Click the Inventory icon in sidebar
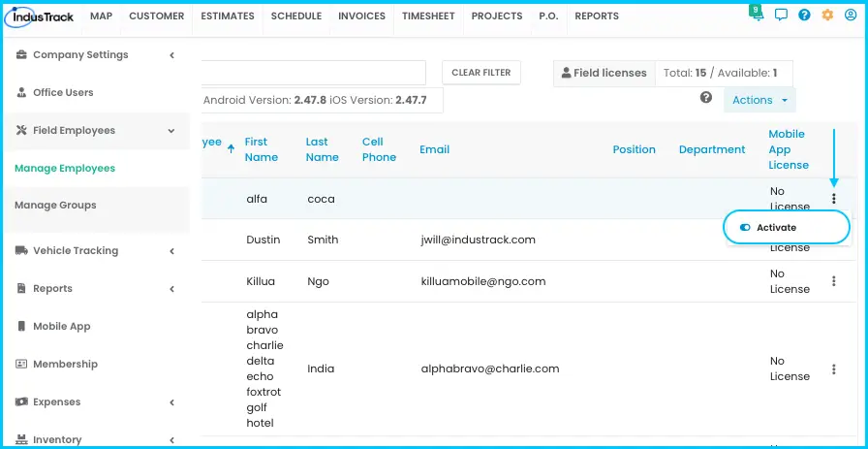868x449 pixels. pyautogui.click(x=21, y=439)
